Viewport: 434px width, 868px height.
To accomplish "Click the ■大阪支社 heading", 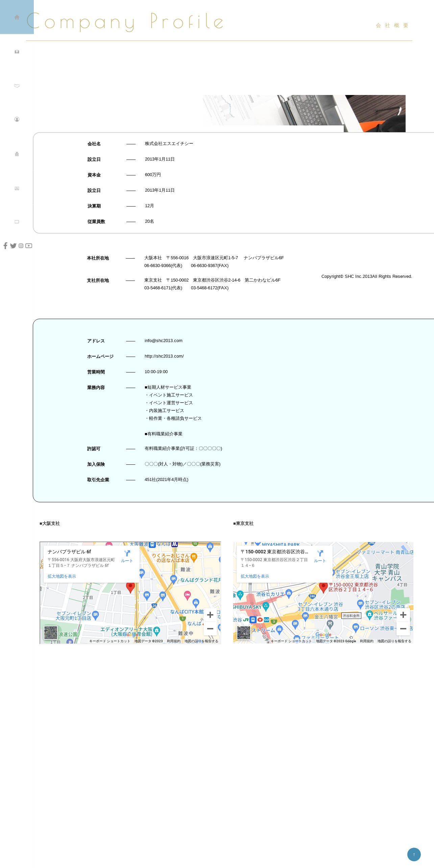I will [x=50, y=524].
